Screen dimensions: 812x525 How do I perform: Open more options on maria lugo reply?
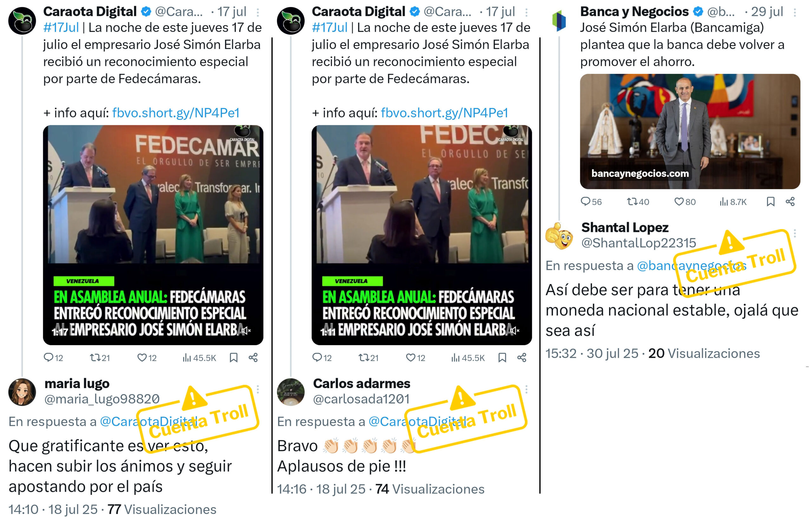pyautogui.click(x=258, y=389)
